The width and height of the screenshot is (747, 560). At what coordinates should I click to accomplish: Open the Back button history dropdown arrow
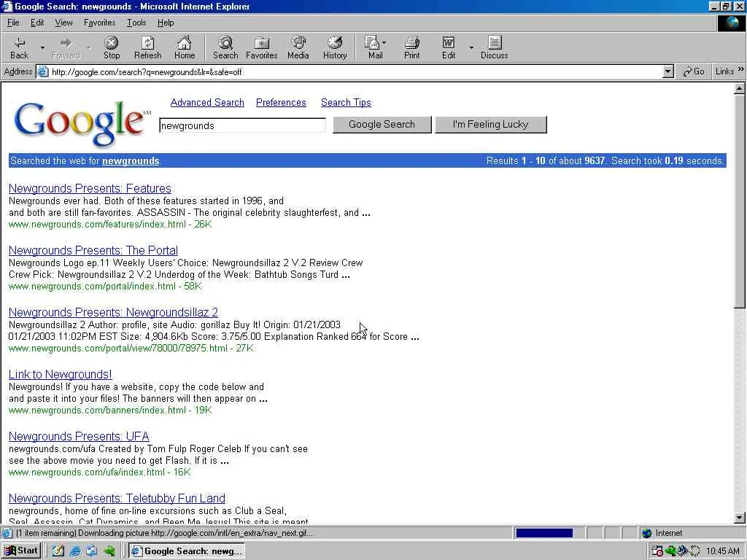coord(42,47)
